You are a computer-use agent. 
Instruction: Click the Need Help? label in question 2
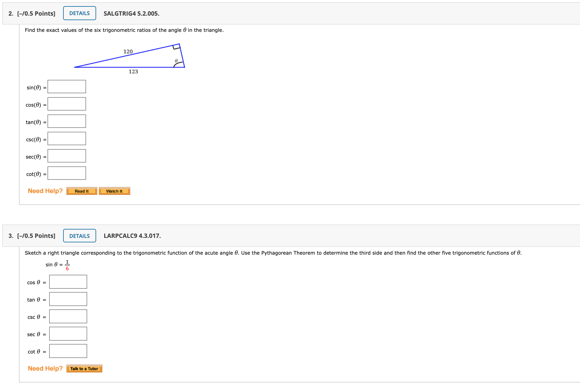[45, 190]
